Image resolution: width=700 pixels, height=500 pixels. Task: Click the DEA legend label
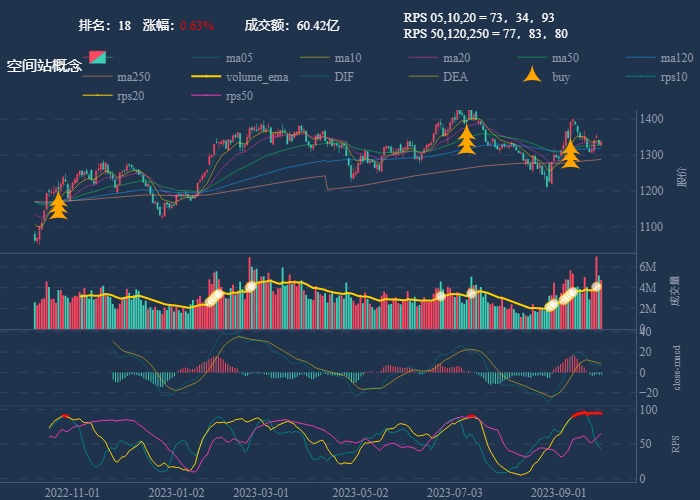455,77
